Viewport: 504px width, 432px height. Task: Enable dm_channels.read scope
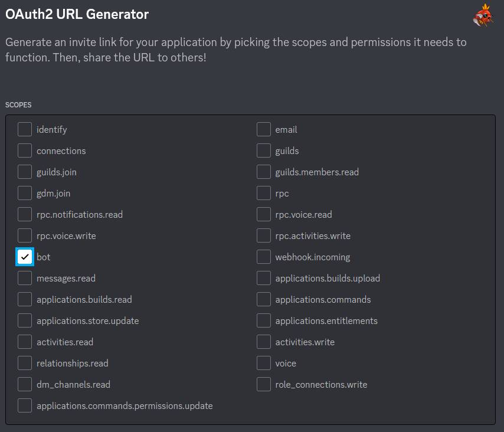pyautogui.click(x=25, y=385)
